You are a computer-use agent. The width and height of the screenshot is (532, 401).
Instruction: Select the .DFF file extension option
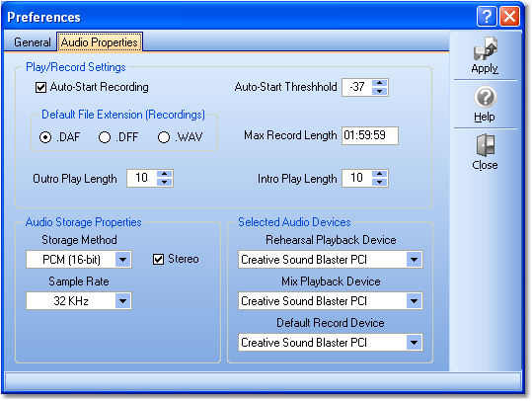[105, 137]
